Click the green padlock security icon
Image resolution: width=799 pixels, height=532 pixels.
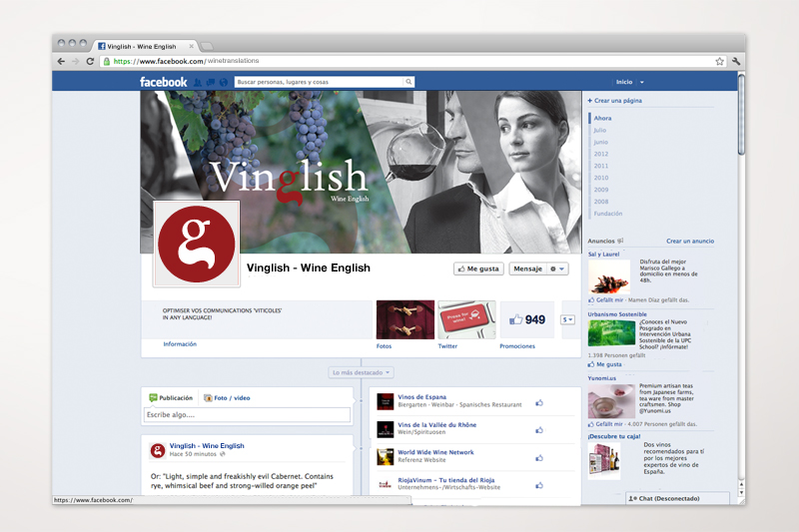tap(107, 61)
